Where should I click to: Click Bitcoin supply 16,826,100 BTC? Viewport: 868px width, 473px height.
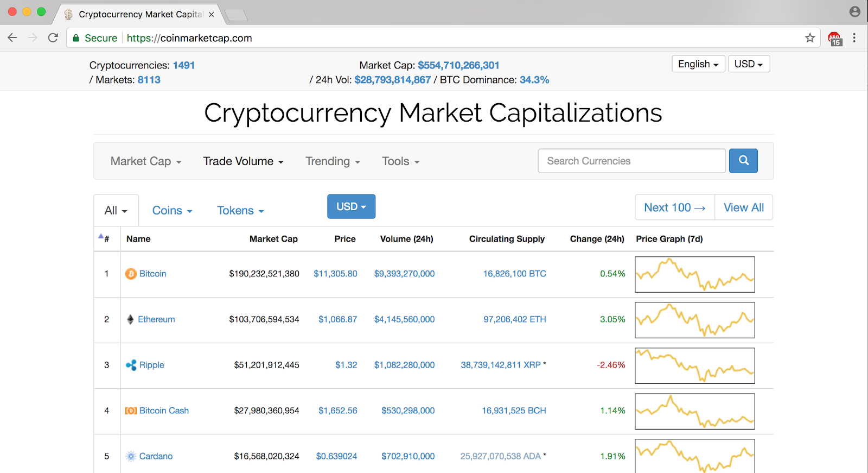pyautogui.click(x=515, y=274)
